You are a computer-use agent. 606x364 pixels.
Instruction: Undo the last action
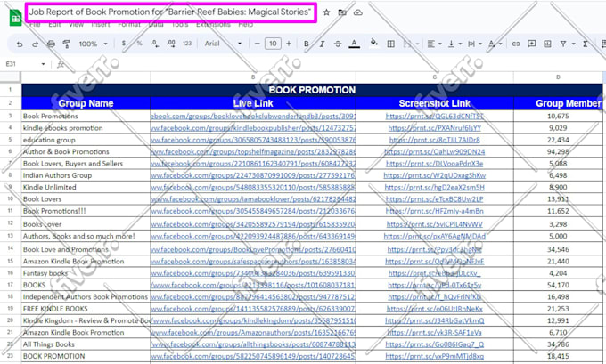point(20,44)
